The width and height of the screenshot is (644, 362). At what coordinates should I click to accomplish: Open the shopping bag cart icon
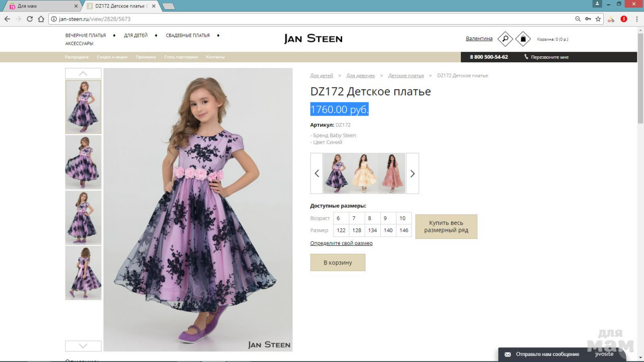(x=523, y=39)
